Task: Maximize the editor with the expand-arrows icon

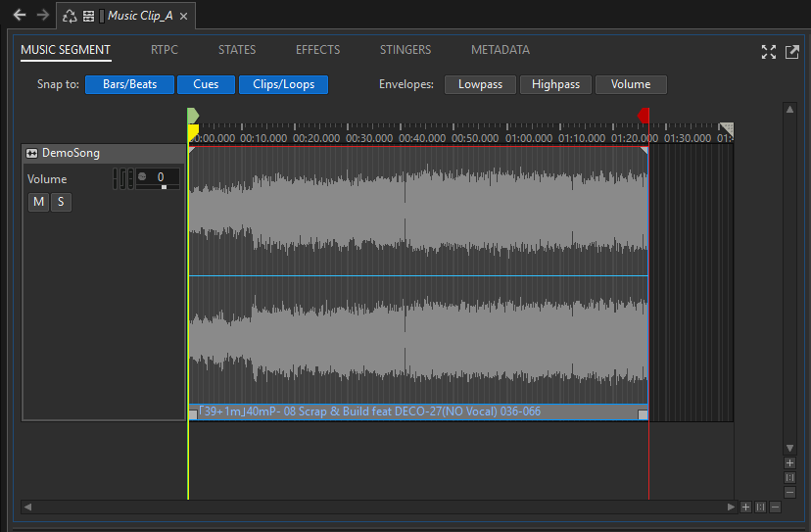Action: (x=769, y=52)
